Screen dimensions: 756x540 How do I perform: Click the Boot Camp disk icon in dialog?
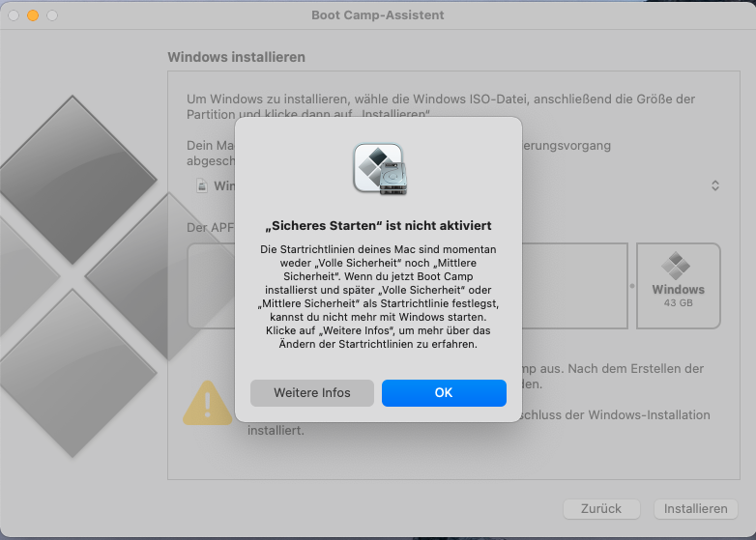coord(379,169)
